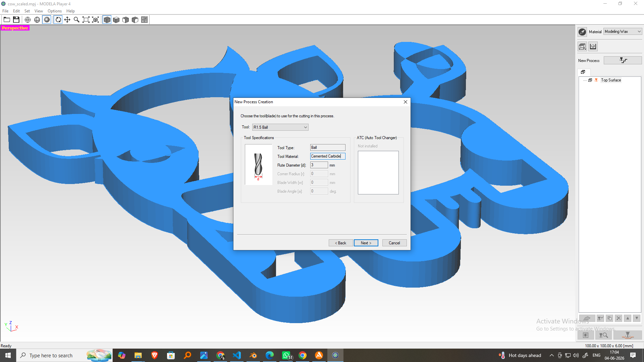Click the material compass icon button
This screenshot has height=362, width=644.
tap(583, 32)
